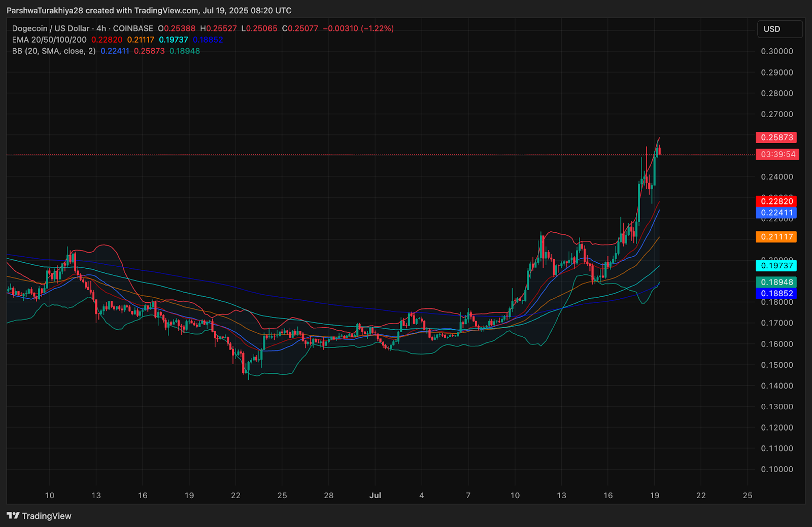Click the TradingView logo icon
This screenshot has width=812, height=527.
coord(13,516)
